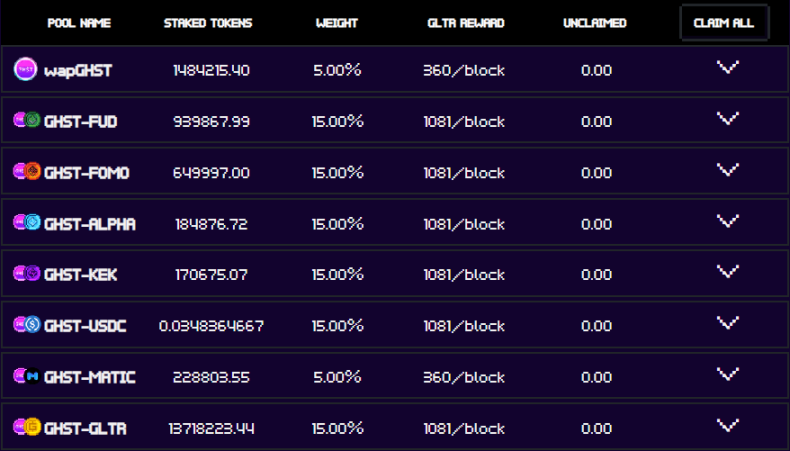Click the GLTR Reward column header
Screen dimensions: 790x451
coord(466,23)
